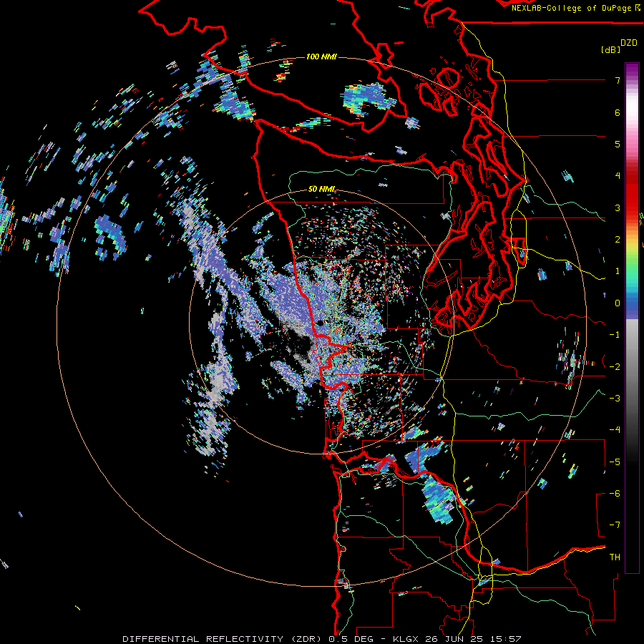Viewport: 644px width, 644px height.
Task: Click the -1 value on color scale
Action: pos(615,335)
